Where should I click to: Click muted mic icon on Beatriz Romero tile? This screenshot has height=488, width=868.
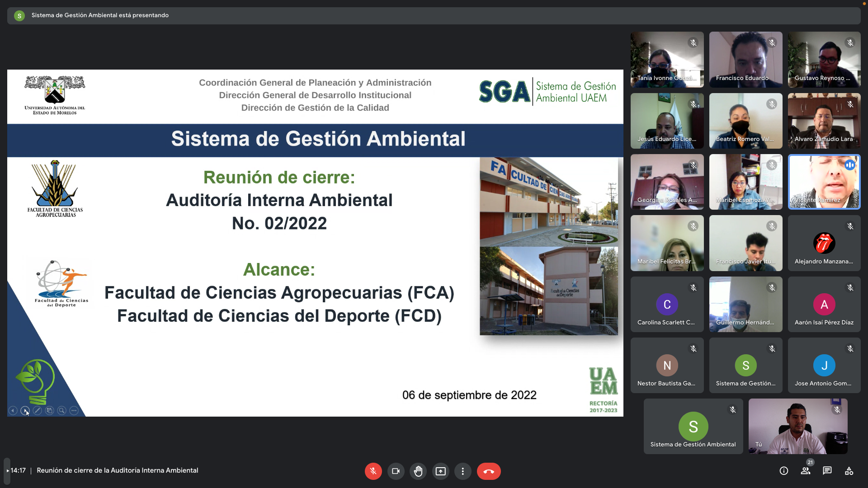(772, 104)
